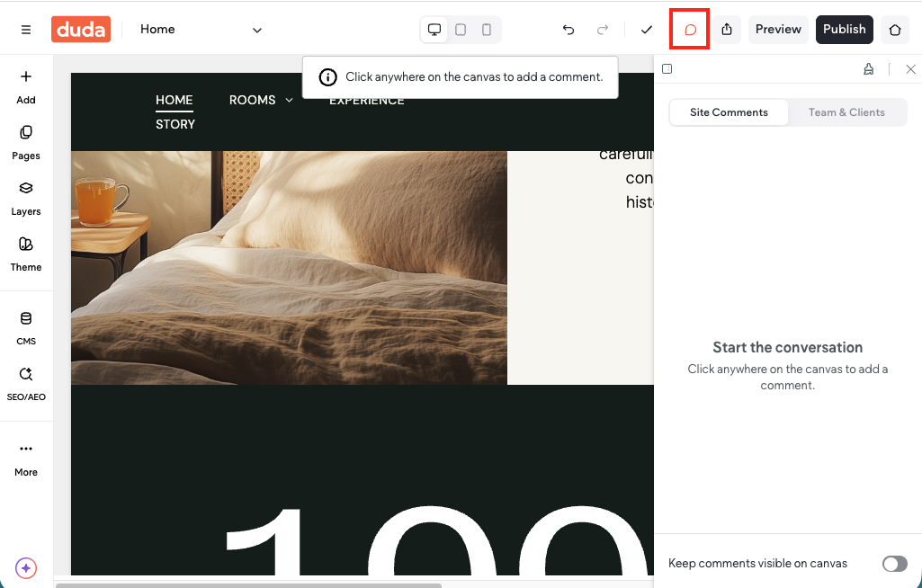Expand the ROOMS menu chevron
This screenshot has height=588, width=922.
[x=289, y=101]
